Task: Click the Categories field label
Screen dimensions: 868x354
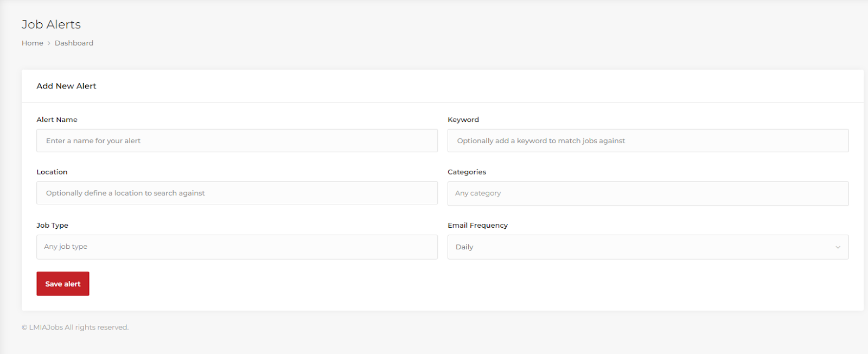Action: point(467,172)
